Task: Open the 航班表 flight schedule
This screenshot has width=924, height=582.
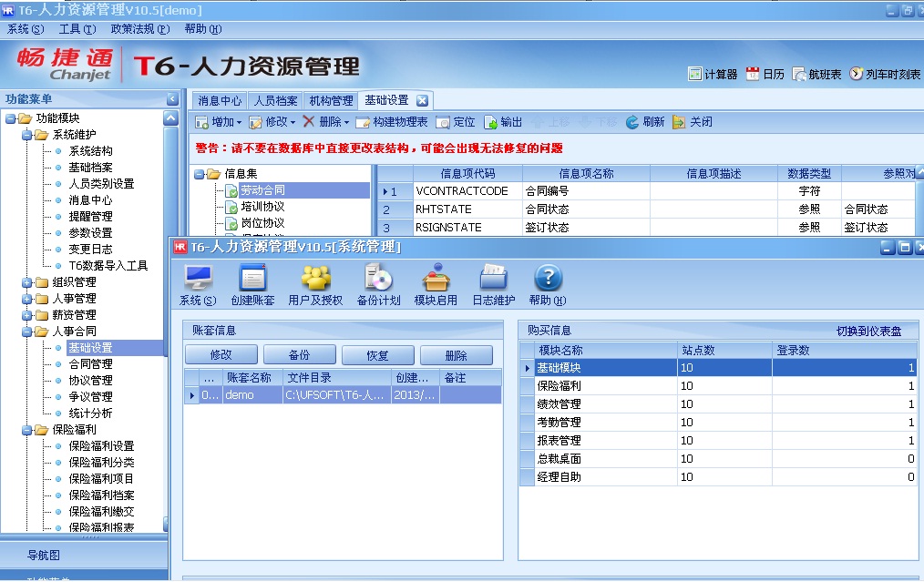Action: coord(816,74)
